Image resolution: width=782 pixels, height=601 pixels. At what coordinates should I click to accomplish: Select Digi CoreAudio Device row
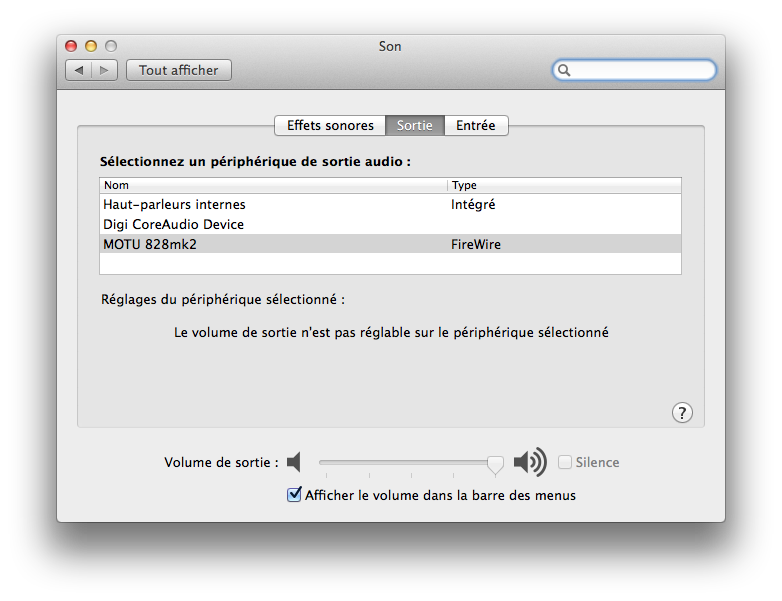[x=390, y=224]
